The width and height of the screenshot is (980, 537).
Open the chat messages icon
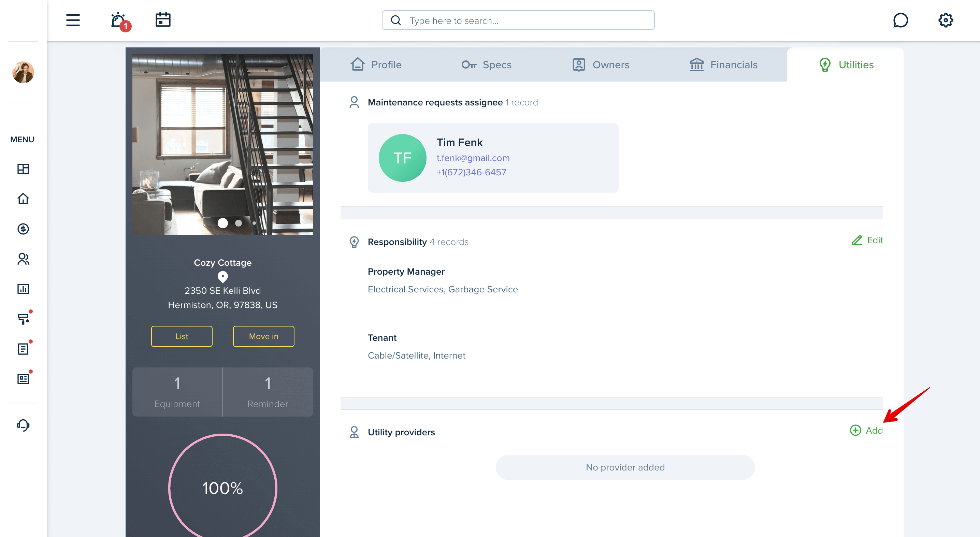tap(900, 20)
